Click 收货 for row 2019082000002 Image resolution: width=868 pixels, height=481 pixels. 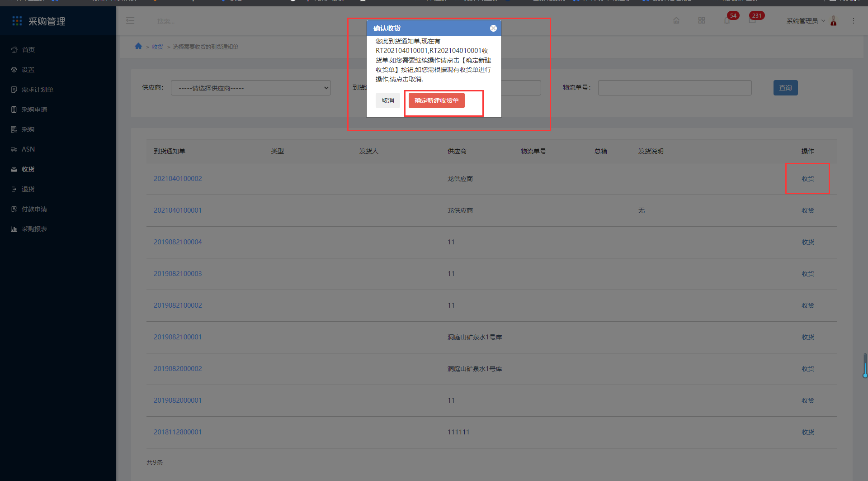[807, 369]
